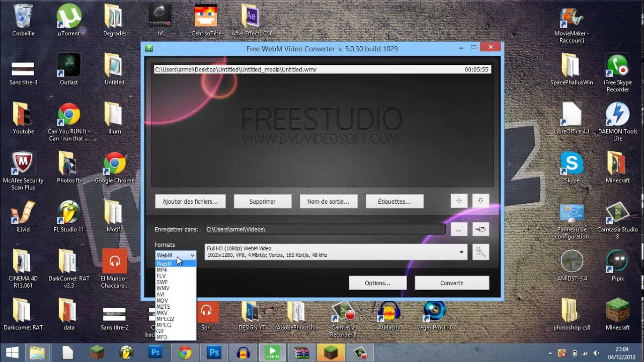Click the converter window title bar icon

click(x=149, y=49)
